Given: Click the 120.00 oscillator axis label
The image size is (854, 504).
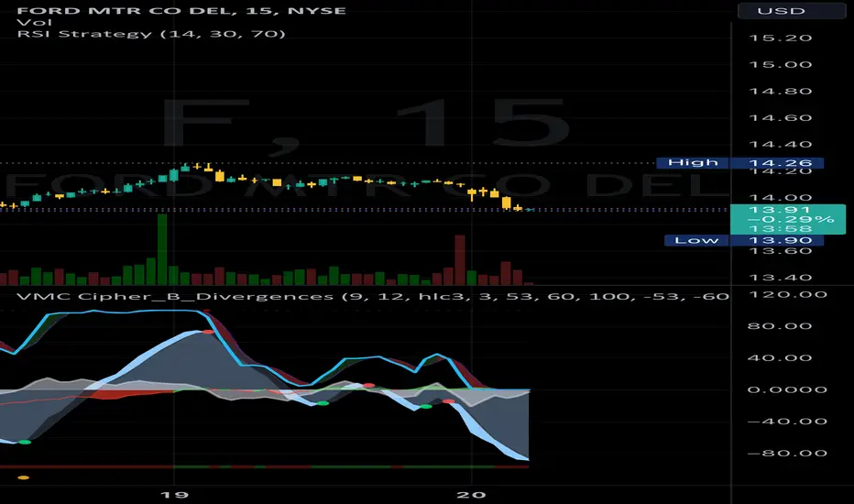Looking at the screenshot, I should pyautogui.click(x=788, y=295).
